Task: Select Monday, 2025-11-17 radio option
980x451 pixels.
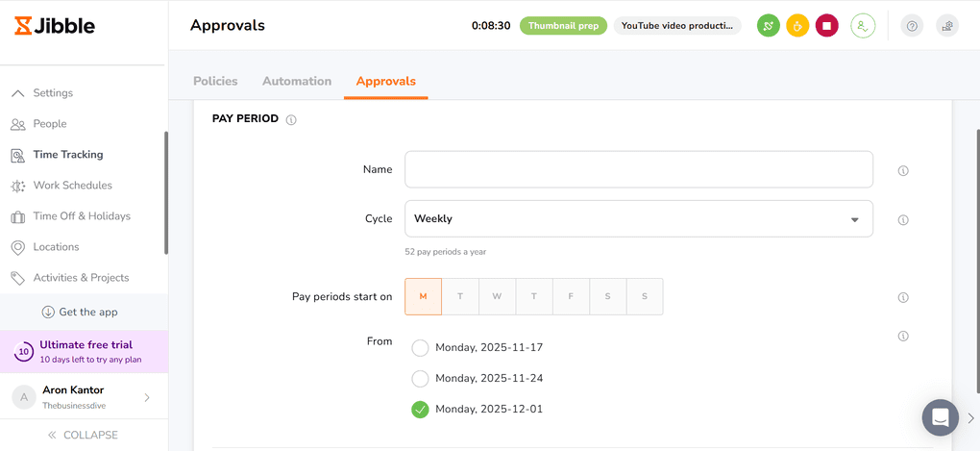Action: 420,348
